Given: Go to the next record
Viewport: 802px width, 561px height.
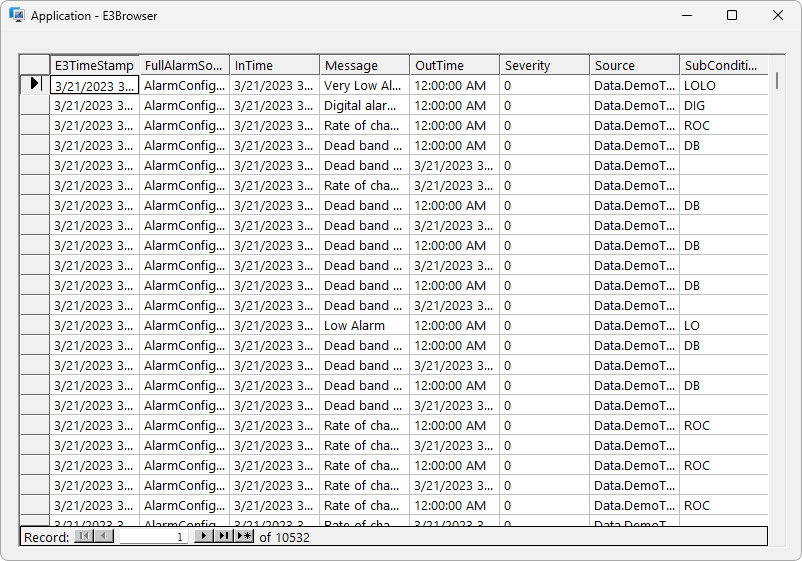Looking at the screenshot, I should click(x=204, y=536).
